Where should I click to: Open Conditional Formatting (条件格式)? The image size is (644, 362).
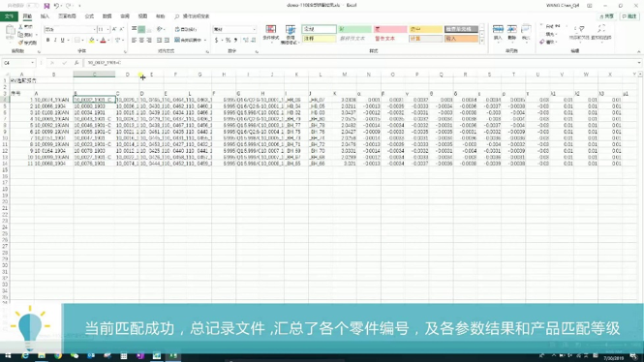click(270, 35)
